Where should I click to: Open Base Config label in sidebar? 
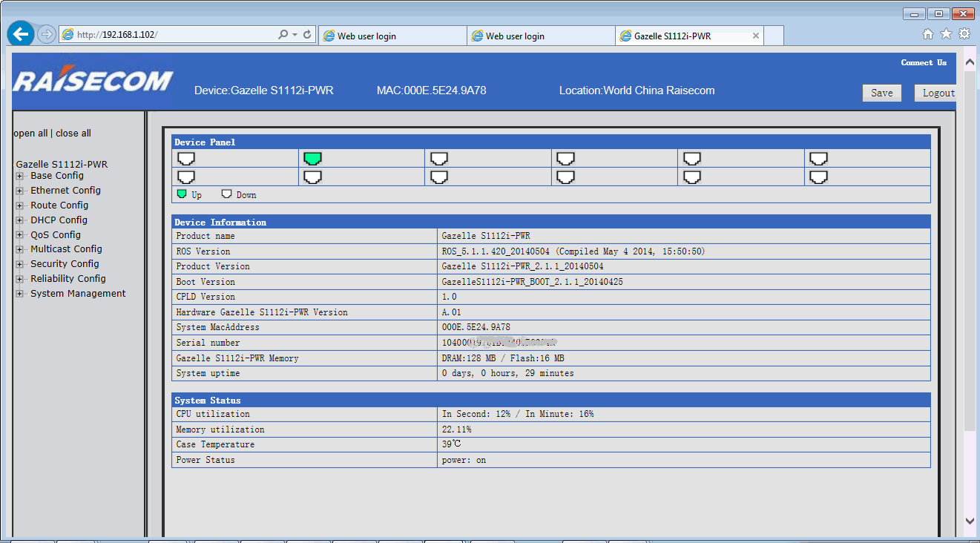pos(57,176)
